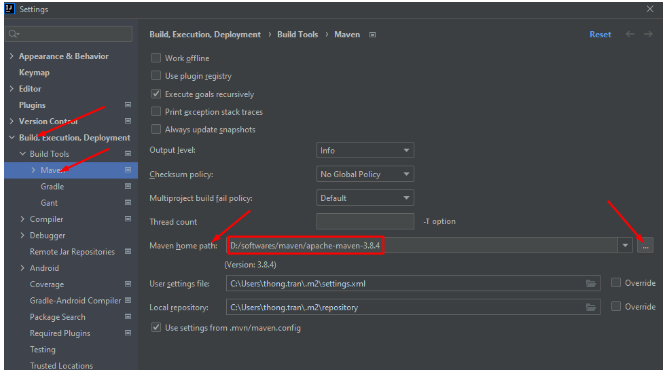Open the Maven home path dropdown arrow
The height and width of the screenshot is (370, 669).
625,246
